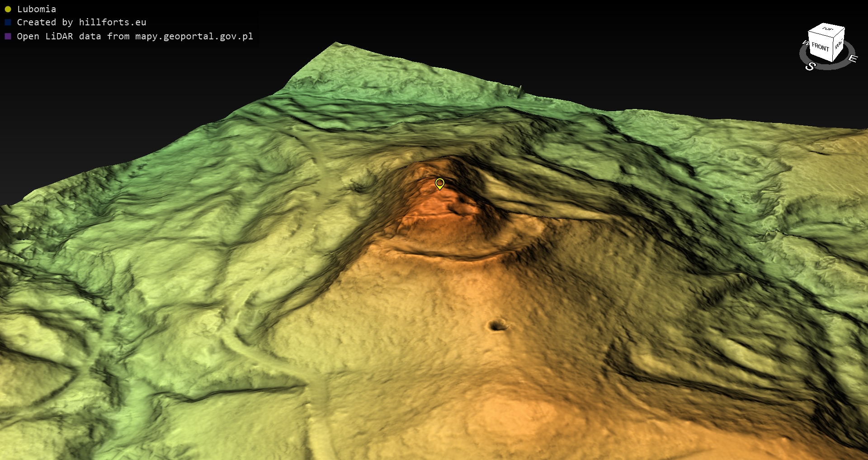The image size is (868, 460).
Task: Switch to the RIGHT face of the view cube
Action: tap(839, 44)
